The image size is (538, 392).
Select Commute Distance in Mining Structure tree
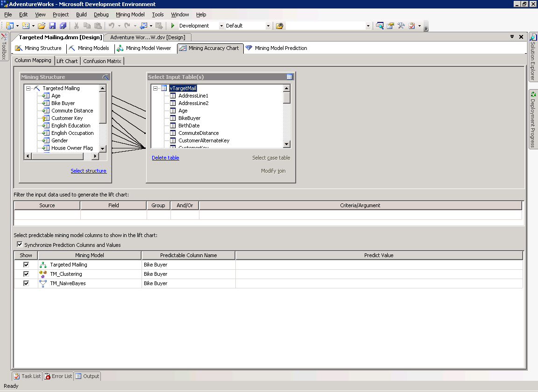coord(72,111)
